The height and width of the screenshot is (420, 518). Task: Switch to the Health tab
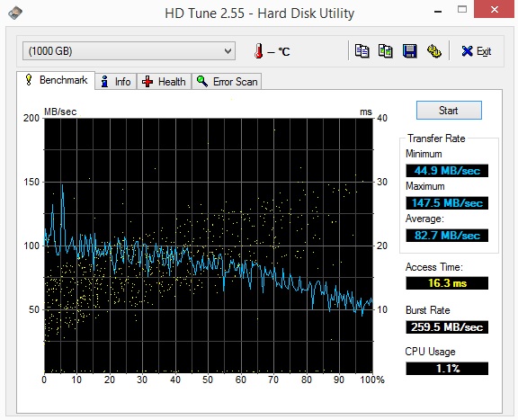click(x=164, y=82)
